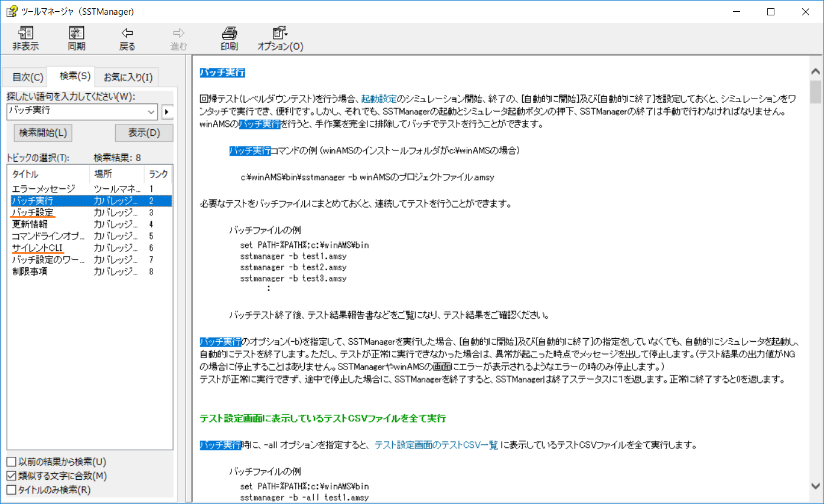Select the 検索(S) tab
This screenshot has height=504, width=824.
pyautogui.click(x=75, y=76)
